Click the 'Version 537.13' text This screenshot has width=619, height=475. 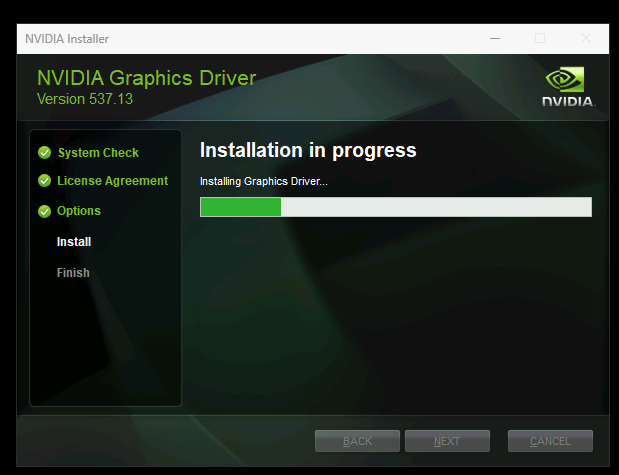point(85,99)
